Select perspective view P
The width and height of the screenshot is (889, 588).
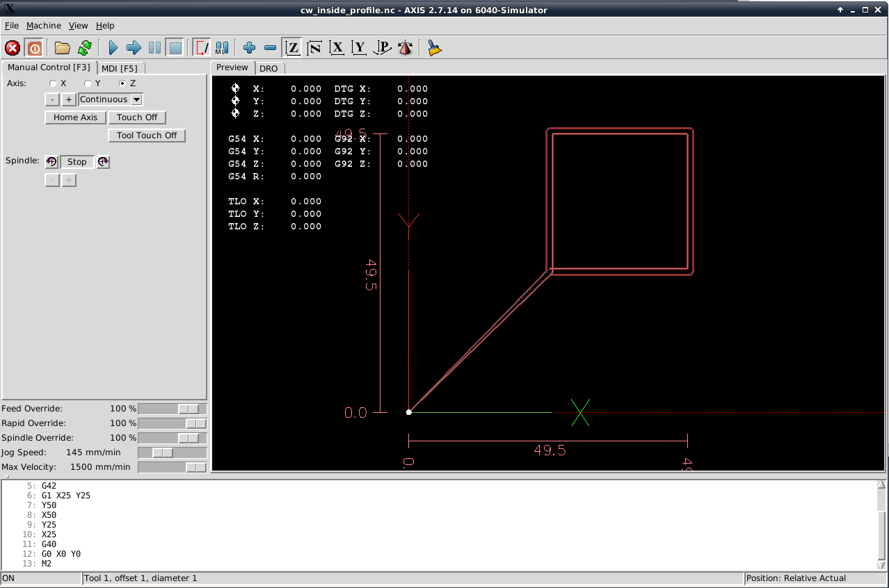click(382, 48)
